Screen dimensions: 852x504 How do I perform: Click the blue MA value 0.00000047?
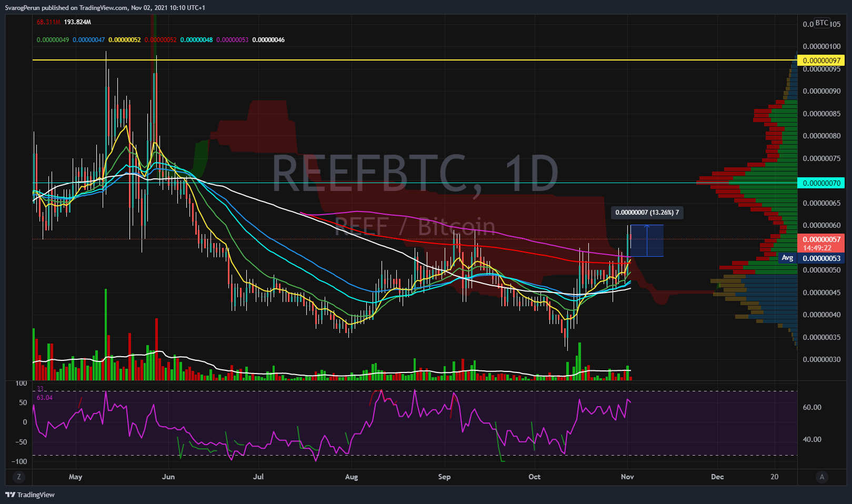[x=88, y=40]
